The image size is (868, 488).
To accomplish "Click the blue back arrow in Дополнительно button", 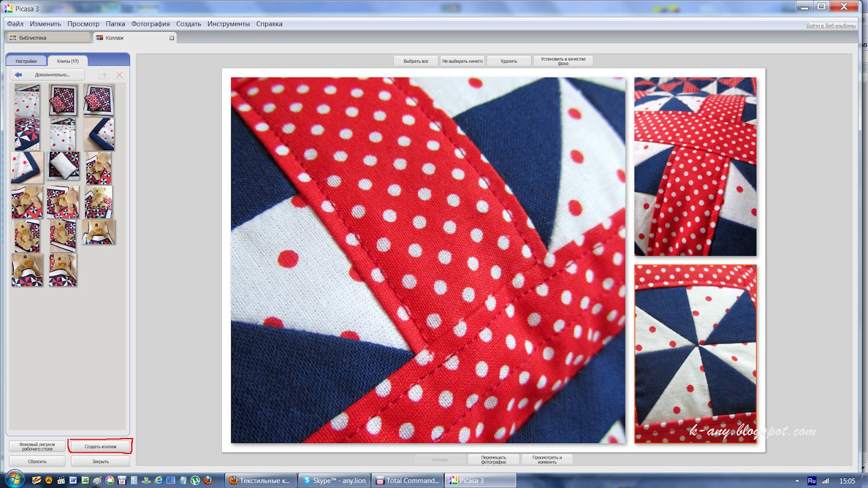I will (18, 75).
